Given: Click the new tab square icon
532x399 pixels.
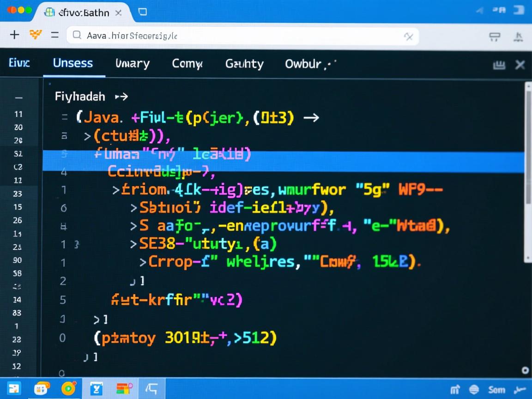Looking at the screenshot, I should click(x=143, y=12).
